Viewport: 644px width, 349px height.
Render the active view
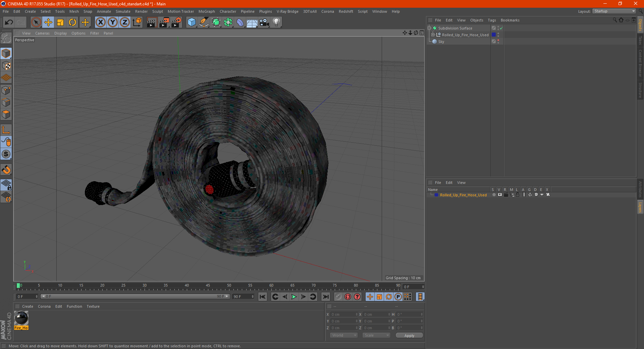point(152,22)
